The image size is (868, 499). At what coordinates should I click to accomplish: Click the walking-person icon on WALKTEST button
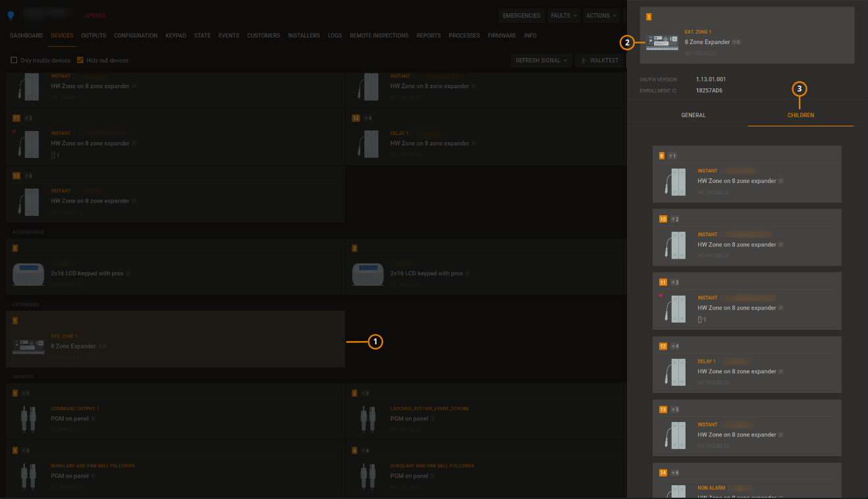coord(583,60)
